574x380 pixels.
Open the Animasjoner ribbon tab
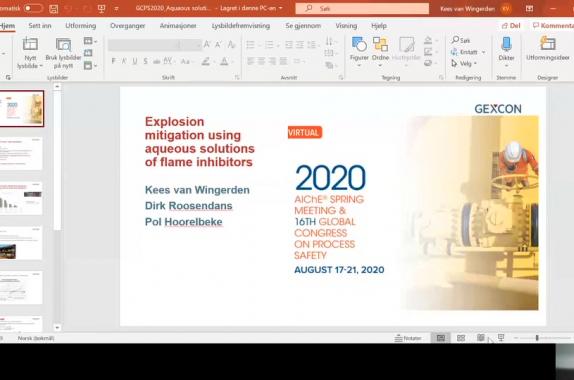(x=178, y=26)
